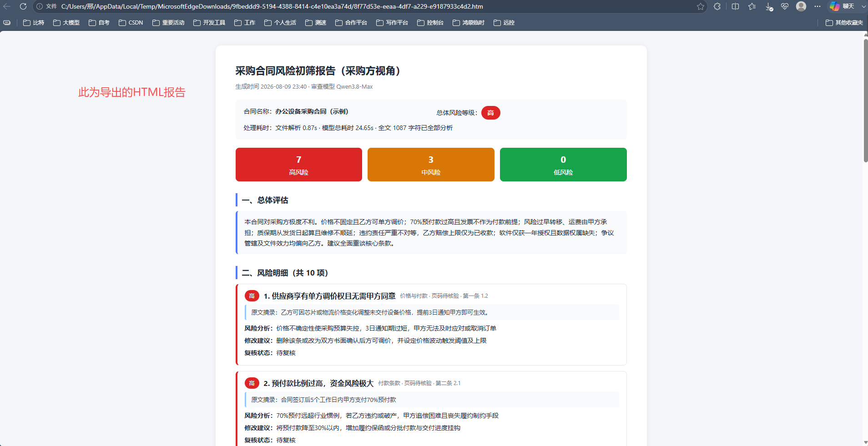The image size is (868, 446).
Task: Open the 自考 bookmark folder
Action: (x=99, y=22)
